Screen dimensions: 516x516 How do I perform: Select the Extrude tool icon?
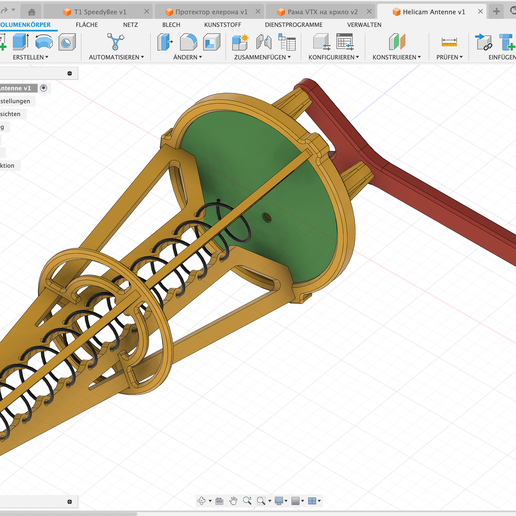point(20,42)
